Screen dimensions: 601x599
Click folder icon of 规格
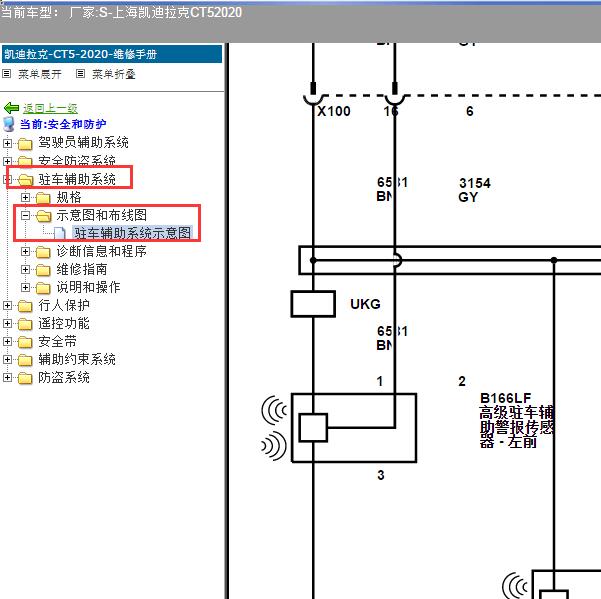click(x=43, y=198)
